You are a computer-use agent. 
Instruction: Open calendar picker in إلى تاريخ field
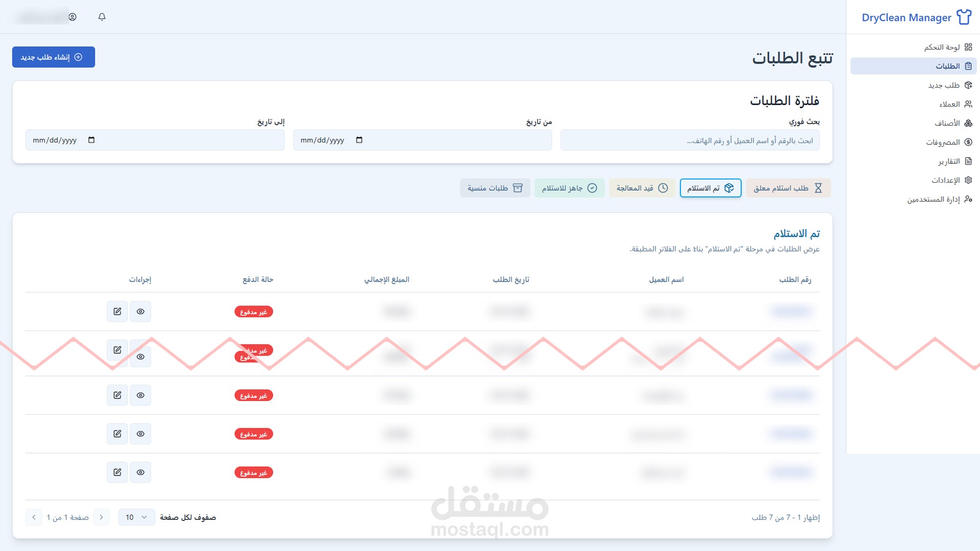[91, 140]
